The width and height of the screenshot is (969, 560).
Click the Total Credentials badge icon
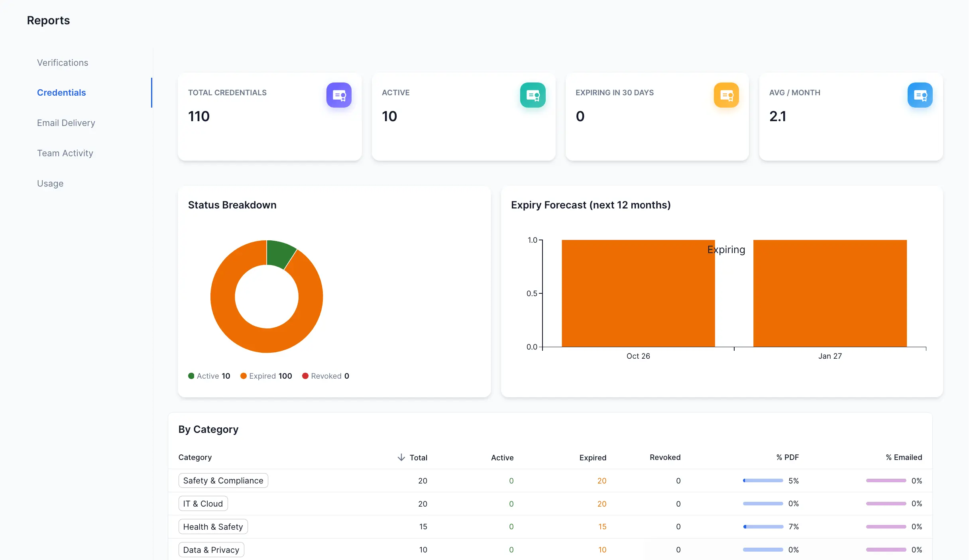pos(339,95)
